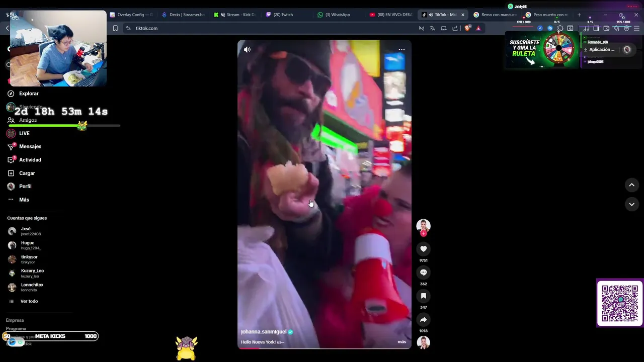The height and width of the screenshot is (362, 644).
Task: Go to next video with down arrow
Action: (631, 204)
